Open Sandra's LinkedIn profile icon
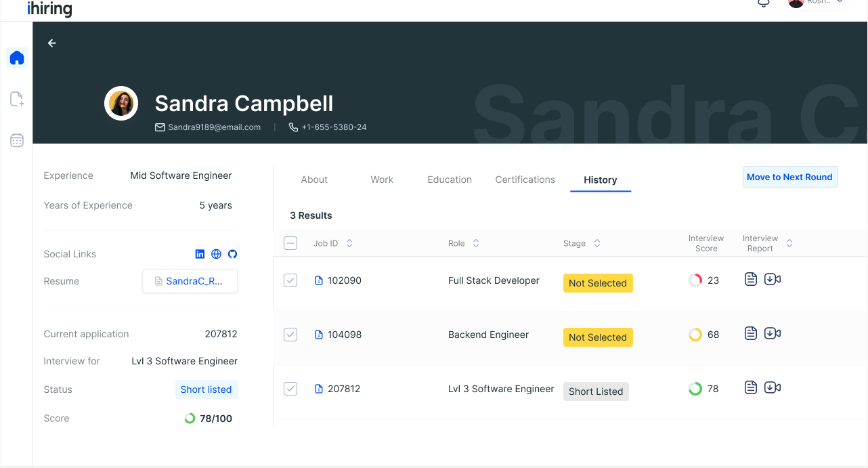This screenshot has height=468, width=868. [200, 253]
